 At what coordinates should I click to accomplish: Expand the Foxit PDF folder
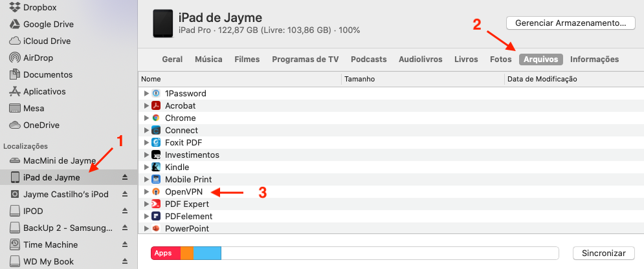point(146,142)
